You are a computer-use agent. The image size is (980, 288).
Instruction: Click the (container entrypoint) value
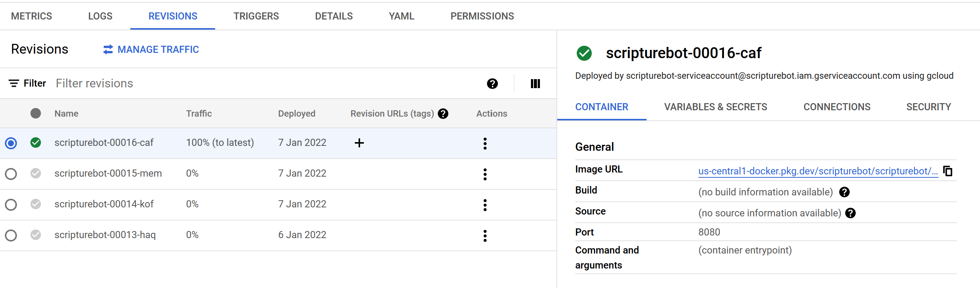745,250
